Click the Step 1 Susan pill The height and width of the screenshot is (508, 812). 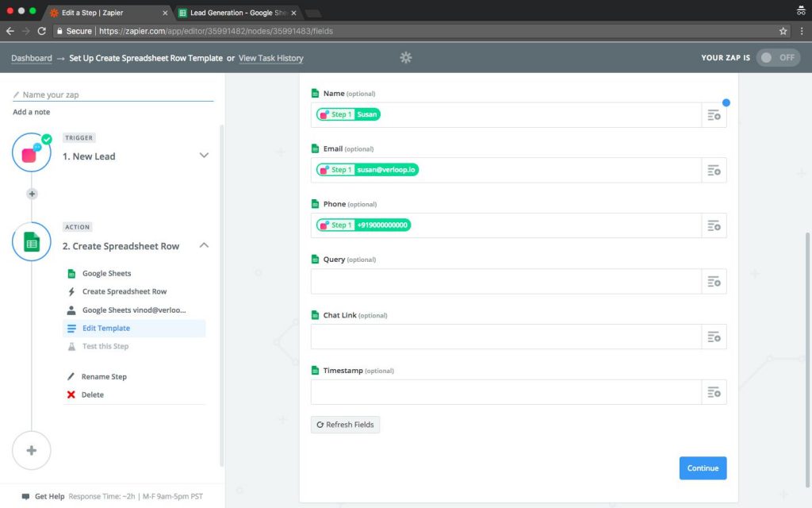(x=349, y=114)
